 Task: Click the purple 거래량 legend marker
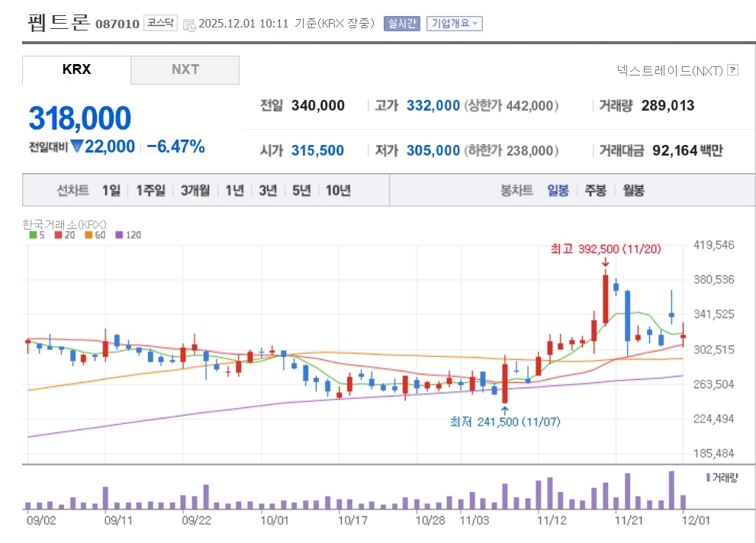click(x=707, y=477)
